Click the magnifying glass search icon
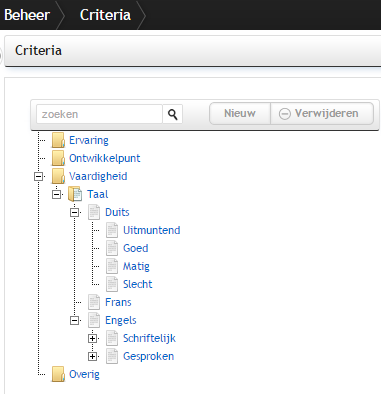Image resolution: width=381 pixels, height=394 pixels. pos(172,114)
